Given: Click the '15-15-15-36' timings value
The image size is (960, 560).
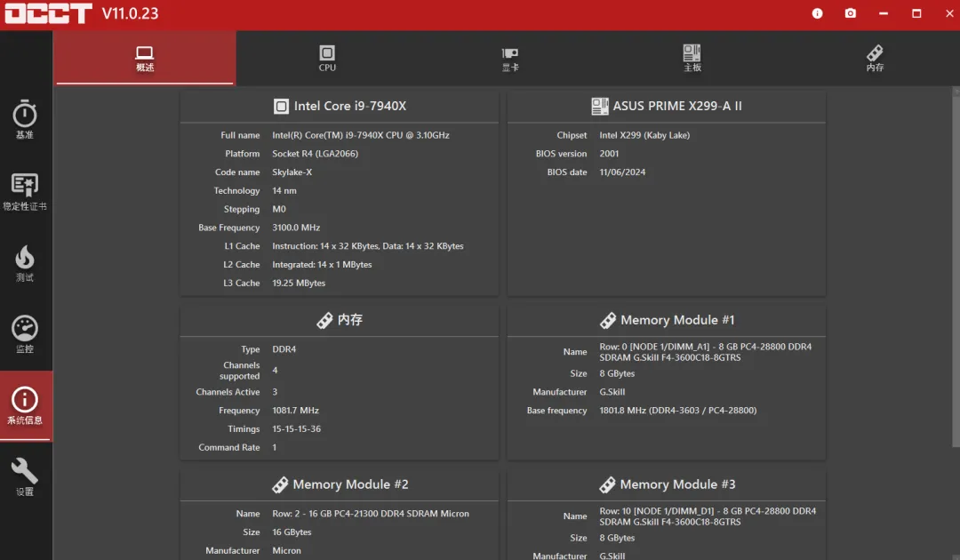Looking at the screenshot, I should tap(296, 428).
